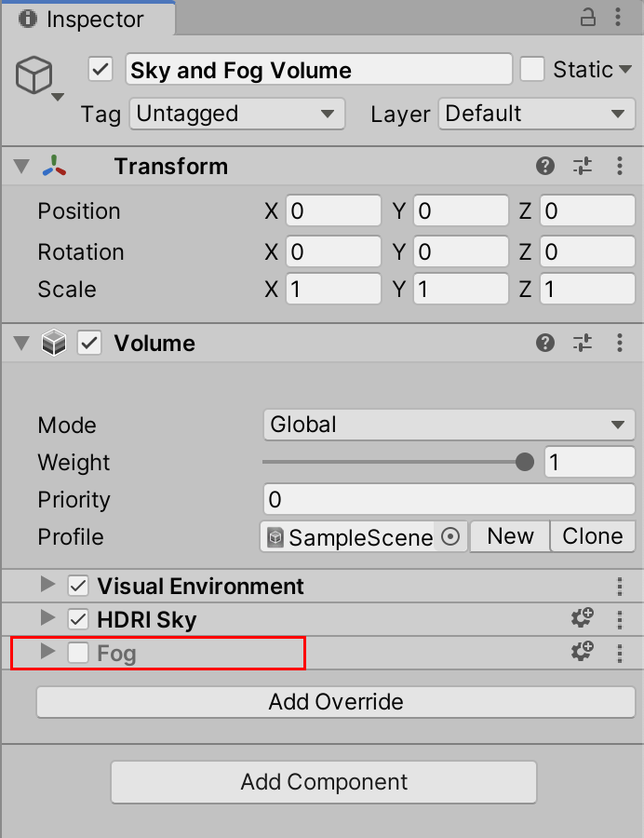Click the Priority input field
Viewport: 644px width, 838px height.
[x=449, y=500]
